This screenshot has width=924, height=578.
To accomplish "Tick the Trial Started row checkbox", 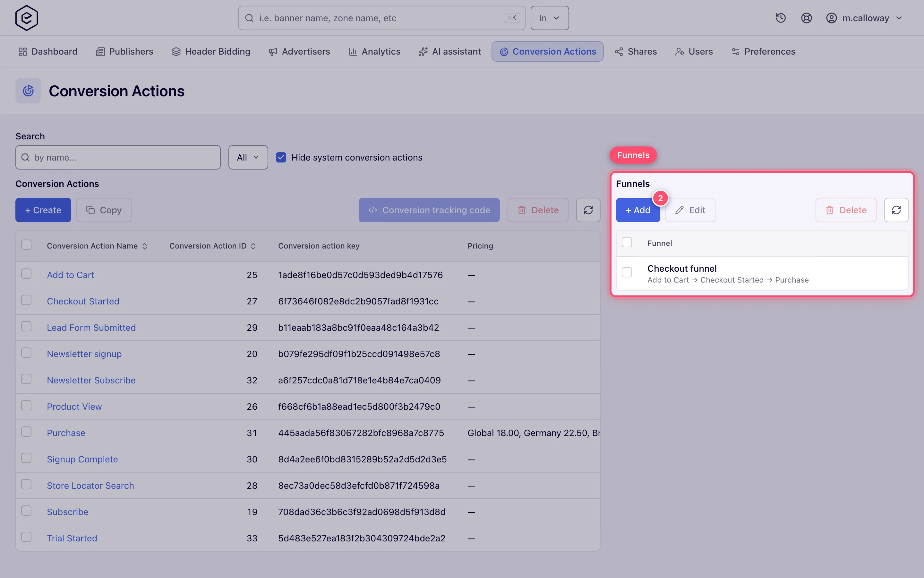I will point(26,537).
